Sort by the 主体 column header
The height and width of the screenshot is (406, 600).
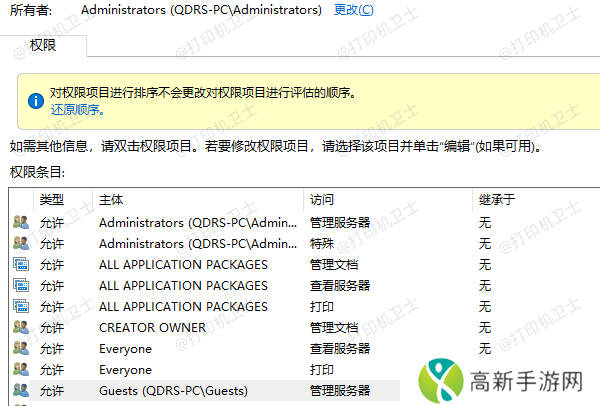[111, 199]
